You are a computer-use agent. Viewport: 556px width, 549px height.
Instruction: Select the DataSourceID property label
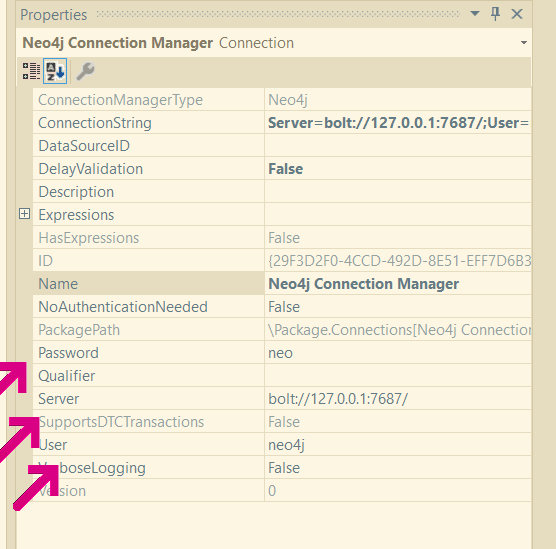[84, 146]
